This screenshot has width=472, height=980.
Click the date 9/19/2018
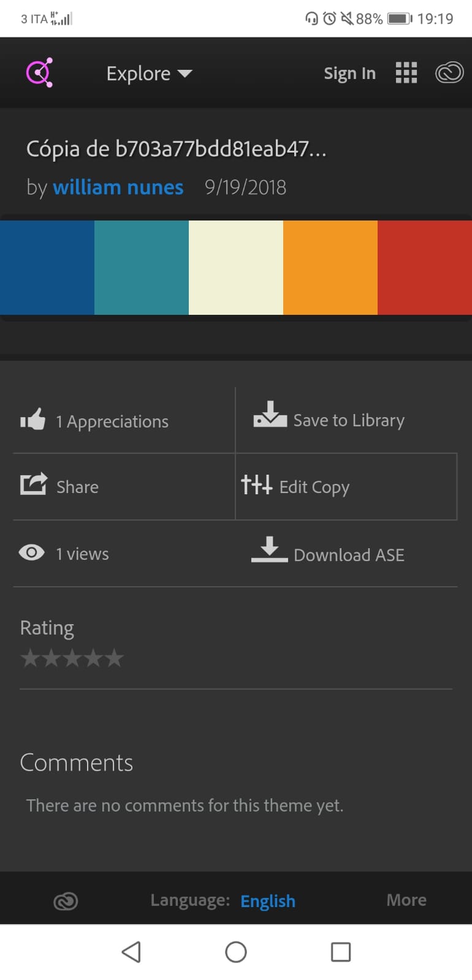click(x=245, y=187)
